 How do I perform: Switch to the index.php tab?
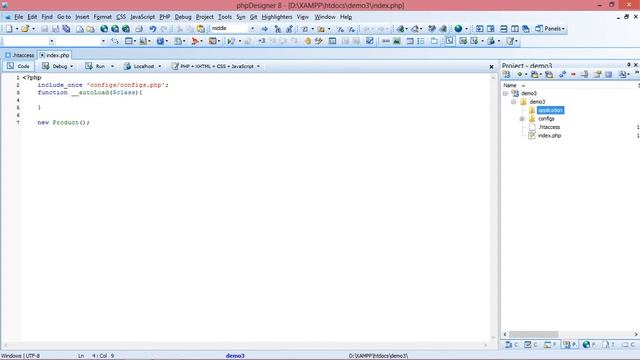55,55
